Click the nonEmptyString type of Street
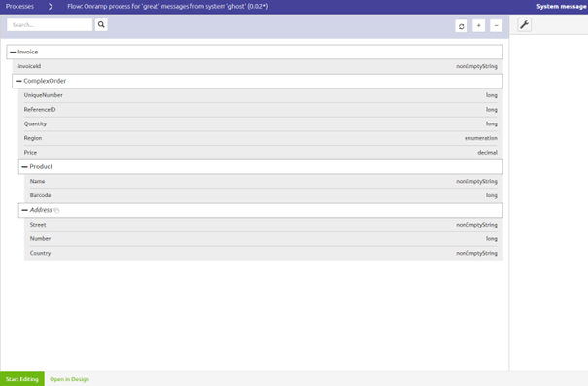Image resolution: width=588 pixels, height=386 pixels. pos(476,225)
